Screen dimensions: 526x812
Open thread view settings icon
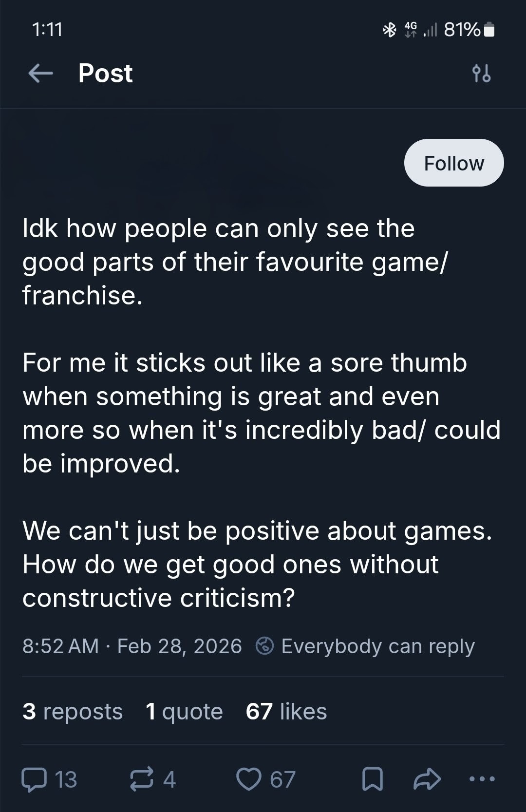click(x=481, y=74)
